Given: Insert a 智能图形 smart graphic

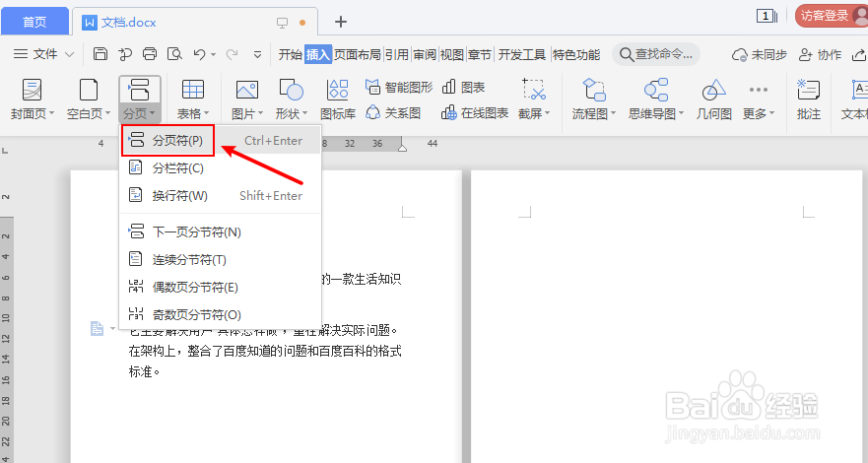Looking at the screenshot, I should pos(399,87).
